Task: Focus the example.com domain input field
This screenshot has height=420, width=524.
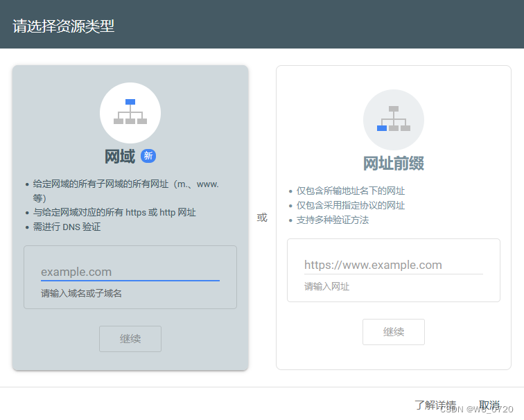Action: click(130, 272)
